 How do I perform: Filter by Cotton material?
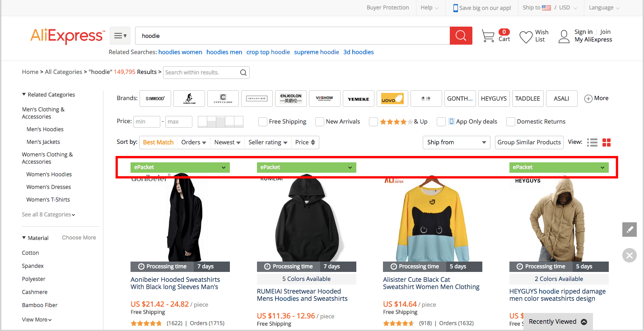(x=31, y=253)
